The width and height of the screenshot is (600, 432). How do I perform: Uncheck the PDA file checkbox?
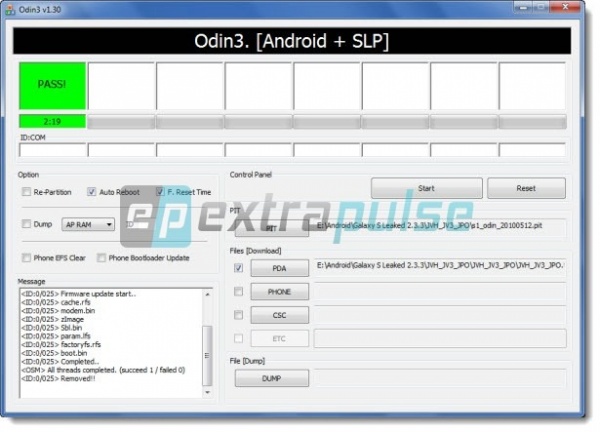pyautogui.click(x=238, y=268)
